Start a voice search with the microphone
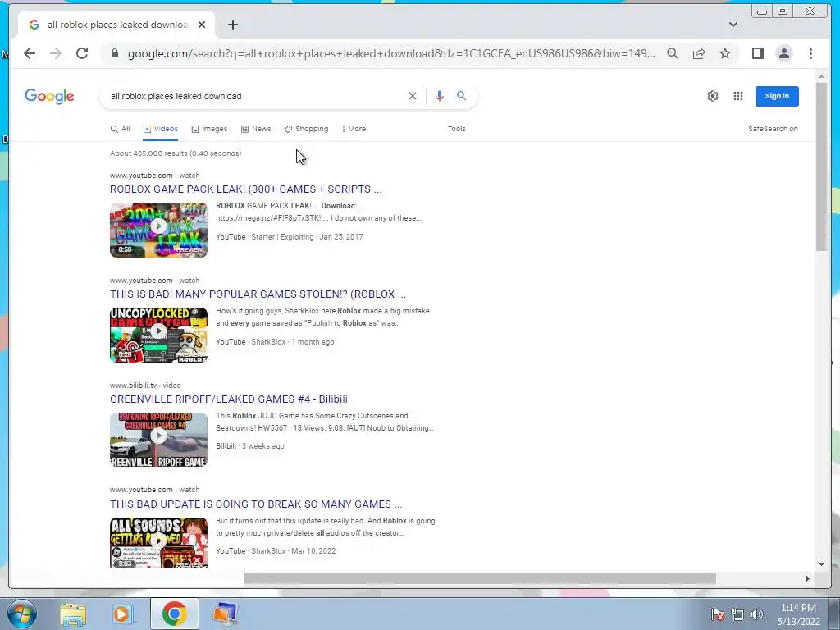 [x=440, y=96]
